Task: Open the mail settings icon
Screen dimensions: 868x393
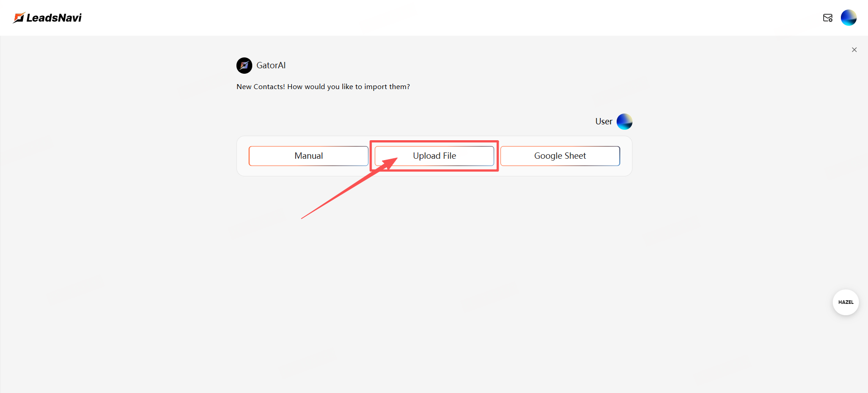Action: tap(827, 18)
